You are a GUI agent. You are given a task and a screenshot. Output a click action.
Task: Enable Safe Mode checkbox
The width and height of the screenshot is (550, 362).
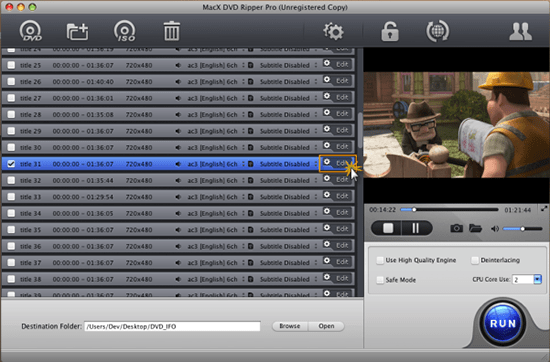pyautogui.click(x=380, y=280)
